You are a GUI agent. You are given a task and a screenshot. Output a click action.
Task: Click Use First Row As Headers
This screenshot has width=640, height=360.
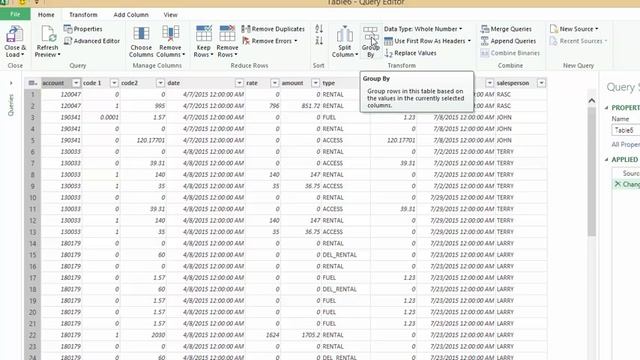[x=427, y=41]
